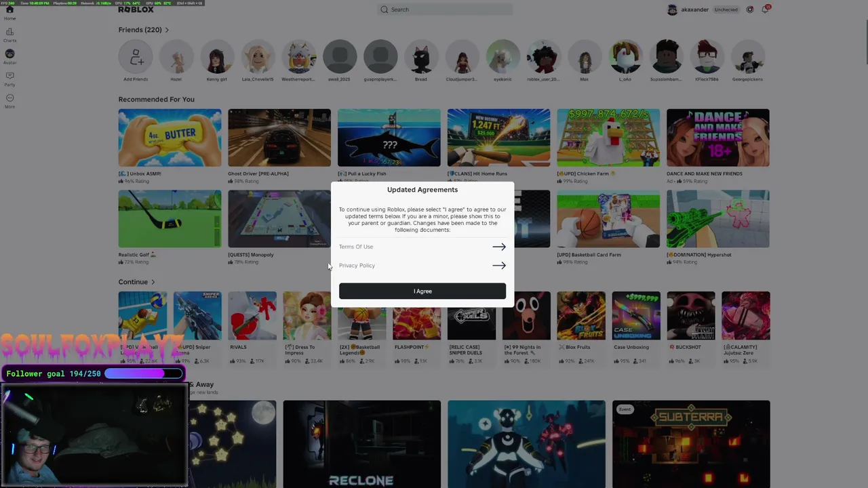868x488 pixels.
Task: Open the Chicken Farm game thumbnail
Action: pyautogui.click(x=608, y=138)
